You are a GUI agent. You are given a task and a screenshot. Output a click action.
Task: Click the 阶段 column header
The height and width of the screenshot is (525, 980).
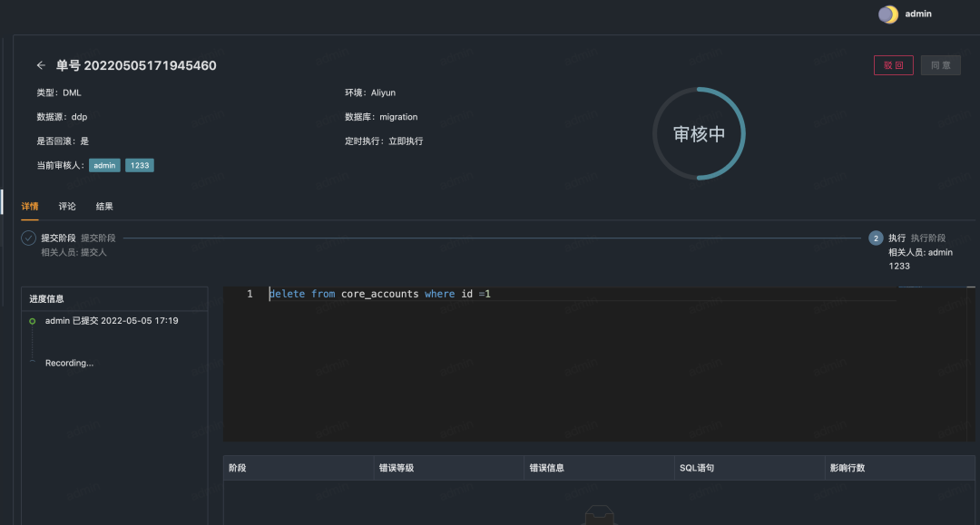coord(299,468)
